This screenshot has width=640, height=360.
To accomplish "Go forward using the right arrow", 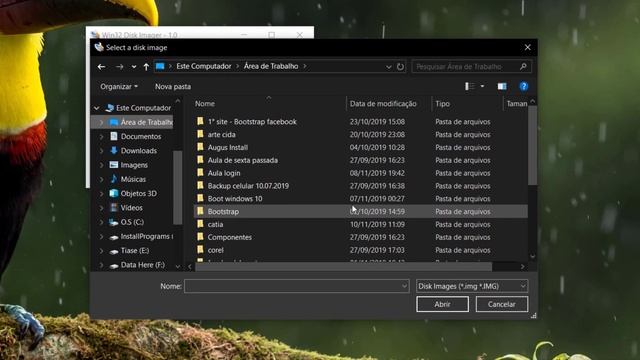I will click(119, 67).
